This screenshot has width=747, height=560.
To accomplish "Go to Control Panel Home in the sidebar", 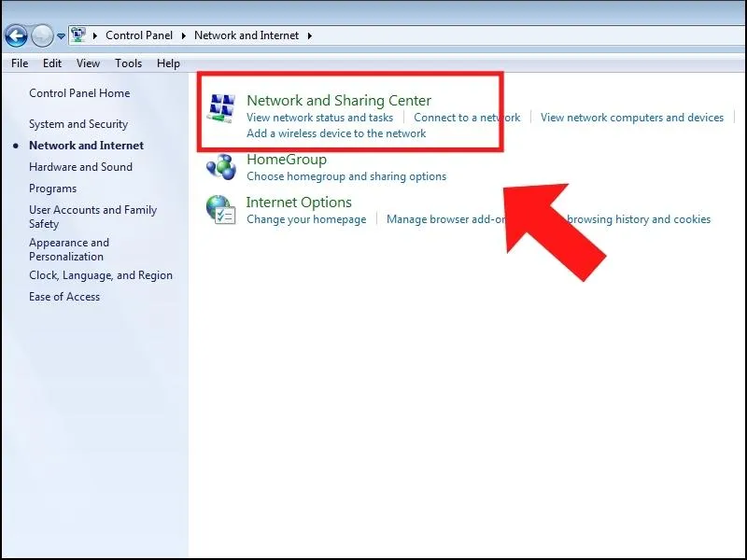I will point(79,93).
